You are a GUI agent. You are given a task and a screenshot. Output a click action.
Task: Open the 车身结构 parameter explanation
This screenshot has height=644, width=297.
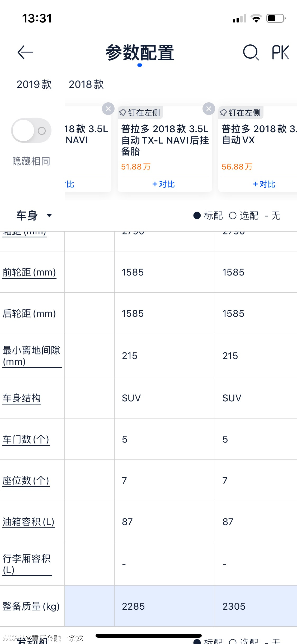[x=22, y=398]
